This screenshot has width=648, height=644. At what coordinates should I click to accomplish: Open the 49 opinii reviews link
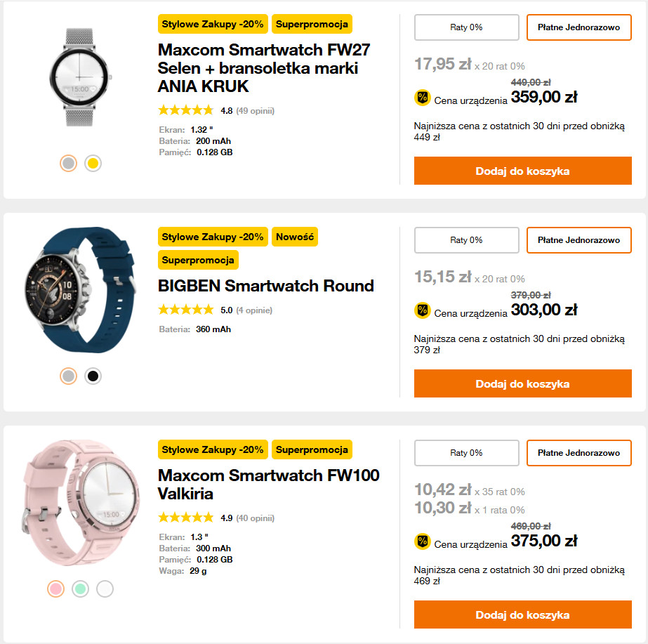(x=255, y=110)
